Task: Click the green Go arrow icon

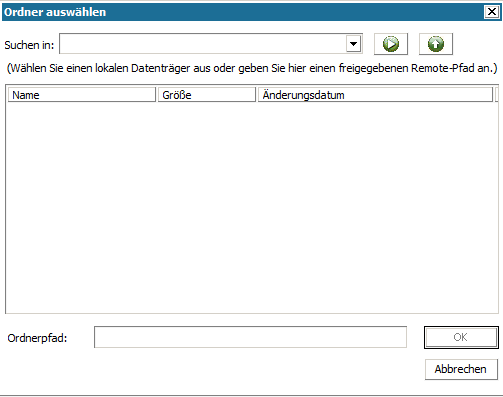Action: [391, 44]
